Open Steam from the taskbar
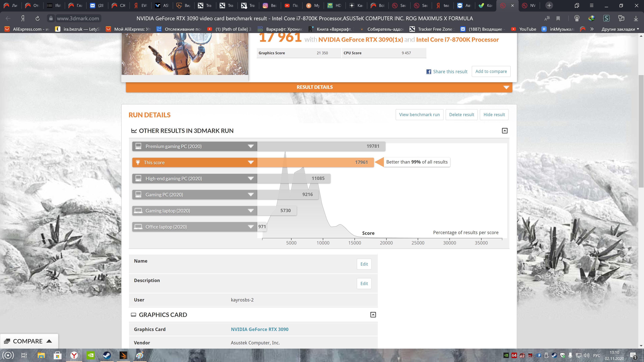This screenshot has height=362, width=644. pyautogui.click(x=107, y=355)
